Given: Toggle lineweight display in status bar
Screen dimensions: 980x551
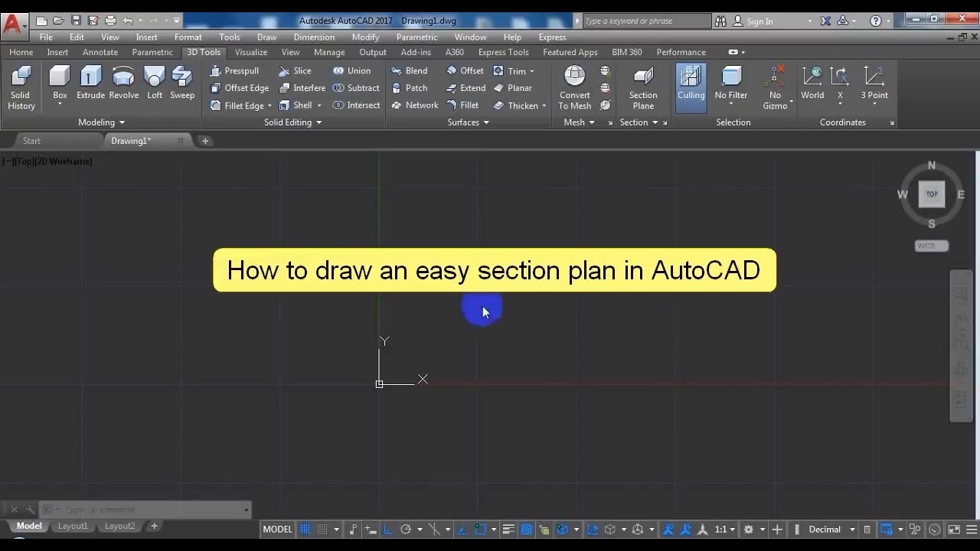Looking at the screenshot, I should pyautogui.click(x=509, y=529).
